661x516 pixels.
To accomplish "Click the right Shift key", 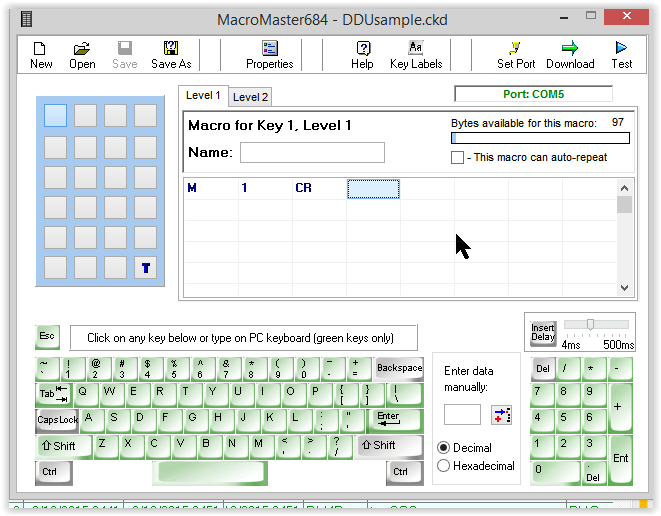I will pos(390,446).
